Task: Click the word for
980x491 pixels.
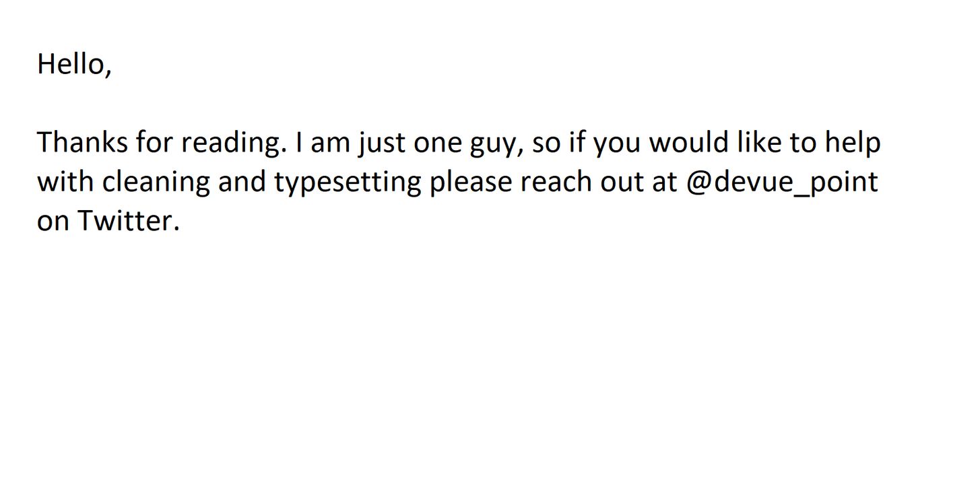Action: pyautogui.click(x=154, y=143)
